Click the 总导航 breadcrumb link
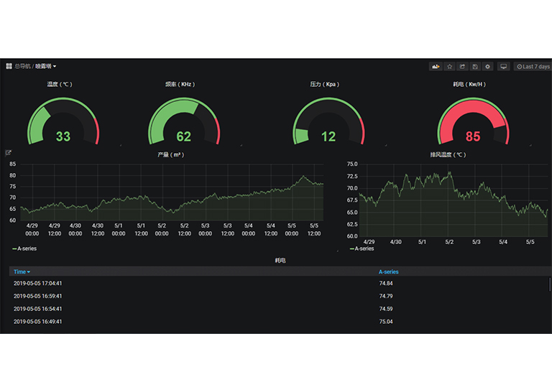 [23, 66]
